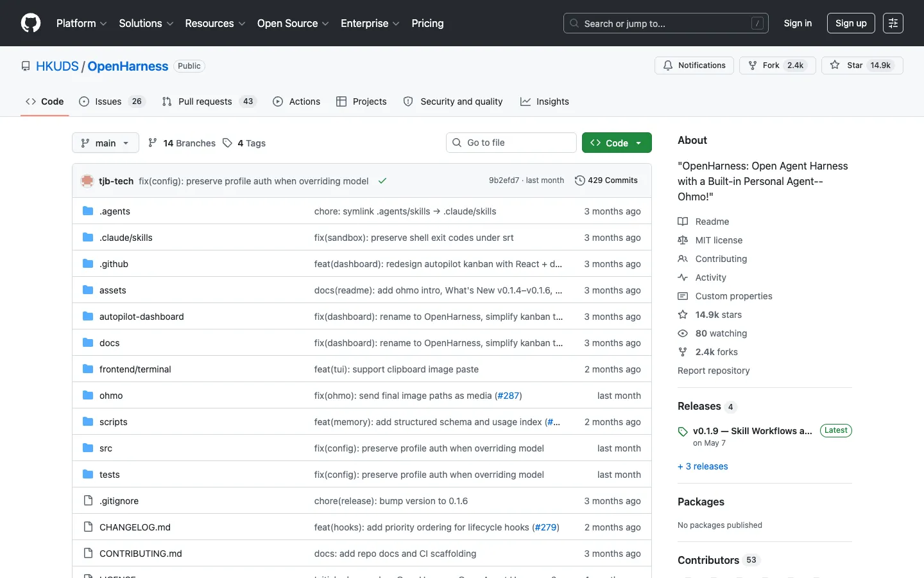
Task: Expand the main branch selector dropdown
Action: pos(105,143)
